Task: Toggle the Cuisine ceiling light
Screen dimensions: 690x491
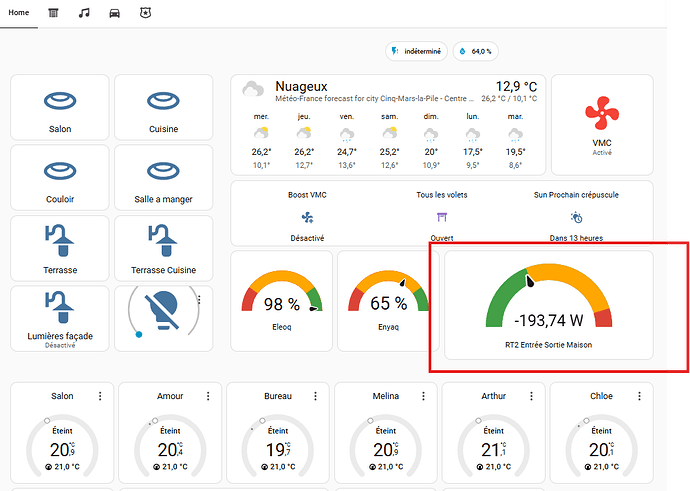Action: (x=163, y=101)
